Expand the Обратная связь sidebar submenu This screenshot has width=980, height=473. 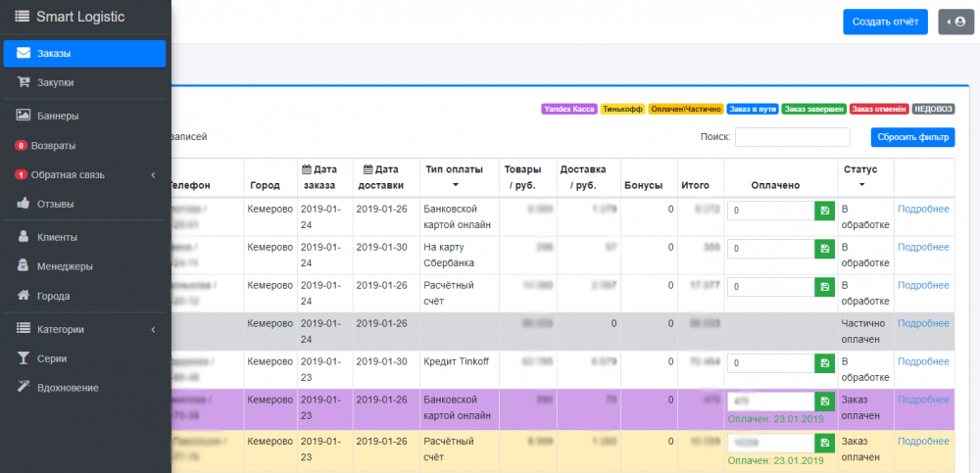154,175
